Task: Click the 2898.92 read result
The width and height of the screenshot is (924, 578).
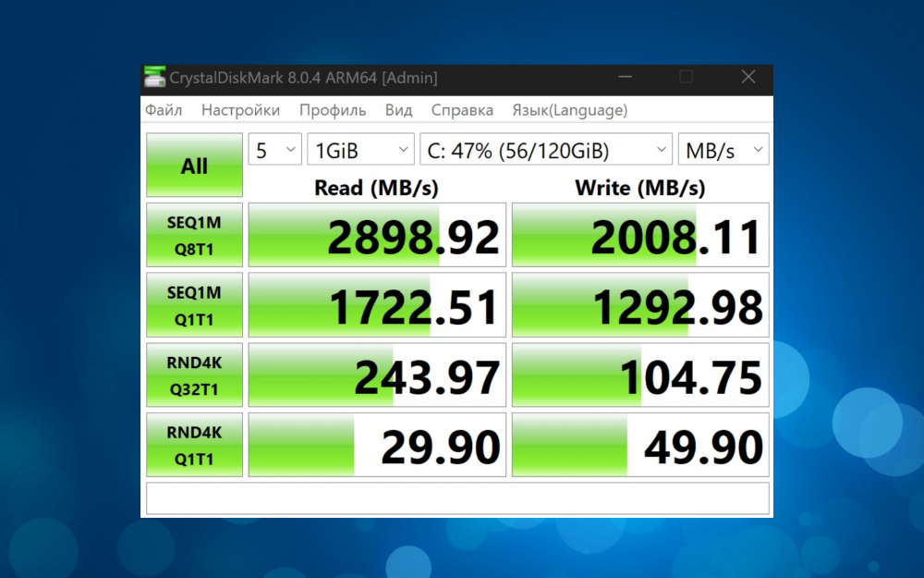Action: tap(377, 235)
